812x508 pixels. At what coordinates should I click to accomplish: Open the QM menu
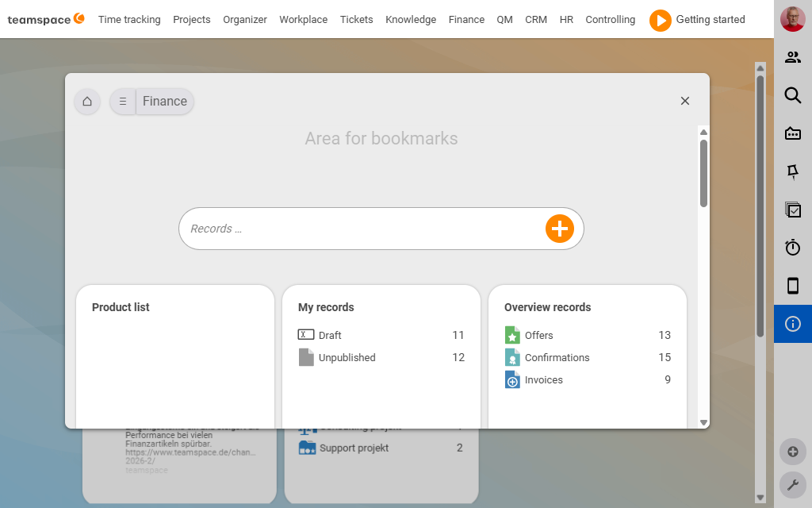(x=504, y=20)
